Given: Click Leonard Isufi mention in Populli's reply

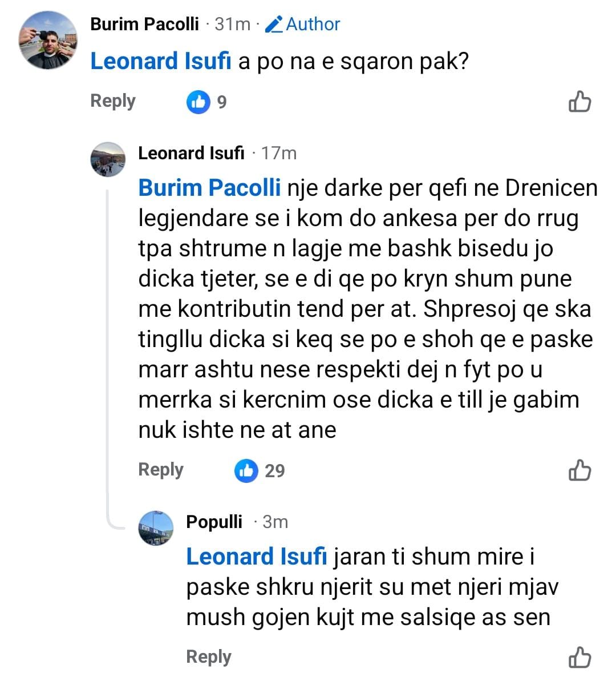Looking at the screenshot, I should click(x=257, y=557).
